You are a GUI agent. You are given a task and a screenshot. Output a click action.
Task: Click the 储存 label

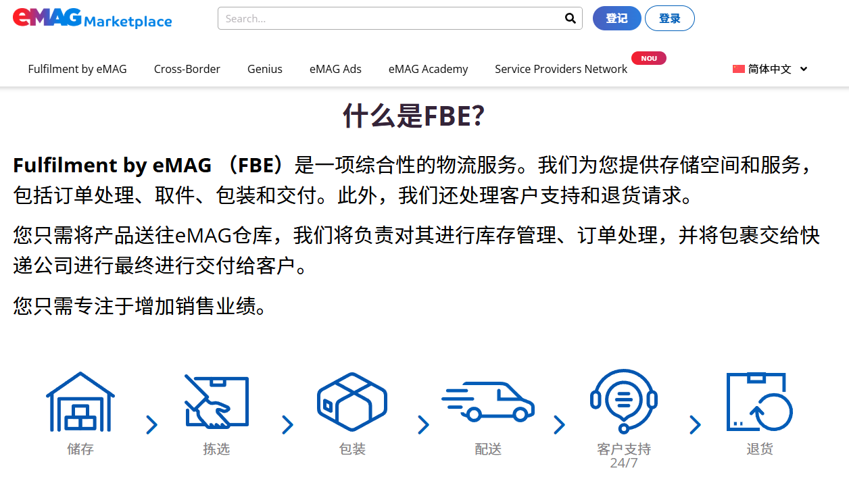coord(80,449)
